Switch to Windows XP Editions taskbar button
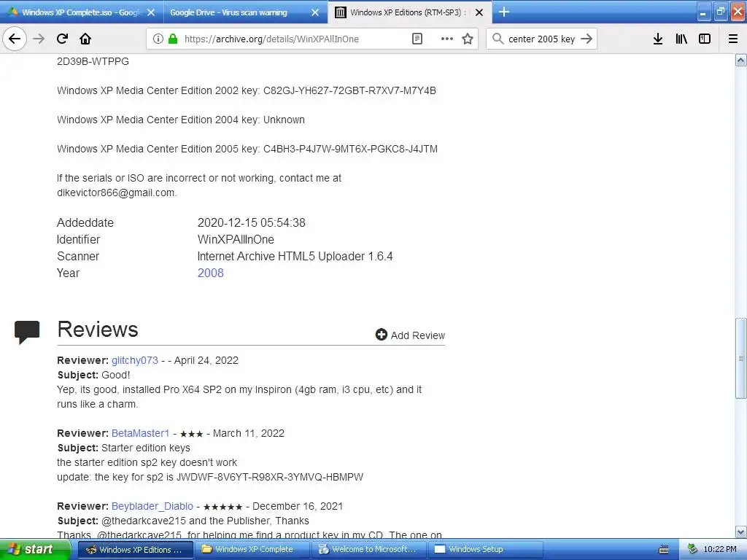 pos(135,550)
